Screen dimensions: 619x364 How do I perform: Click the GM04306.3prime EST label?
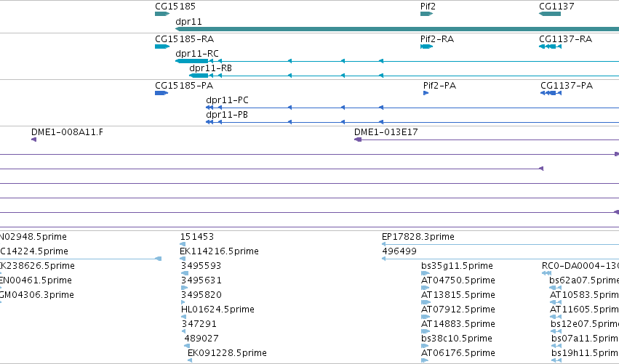coord(36,295)
